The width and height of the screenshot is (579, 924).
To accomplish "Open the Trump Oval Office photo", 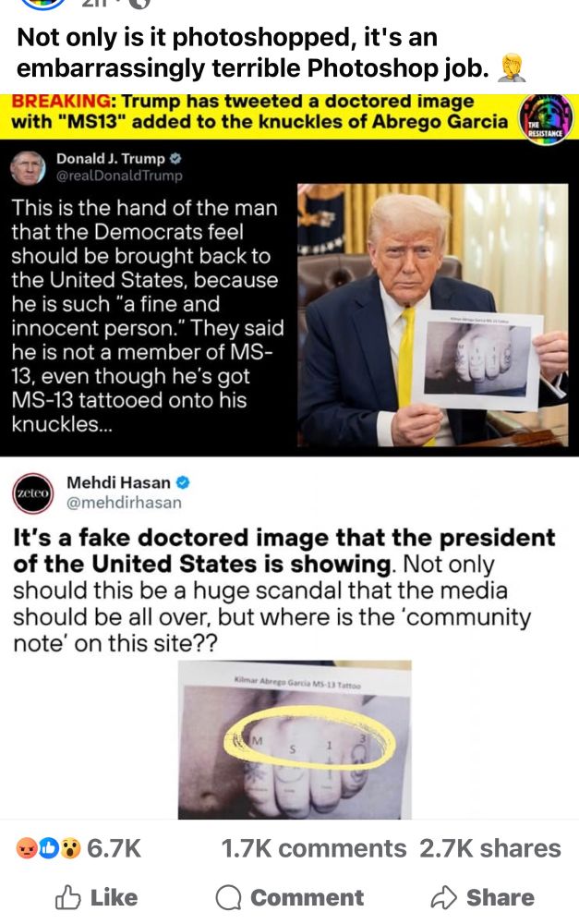I will tap(433, 315).
